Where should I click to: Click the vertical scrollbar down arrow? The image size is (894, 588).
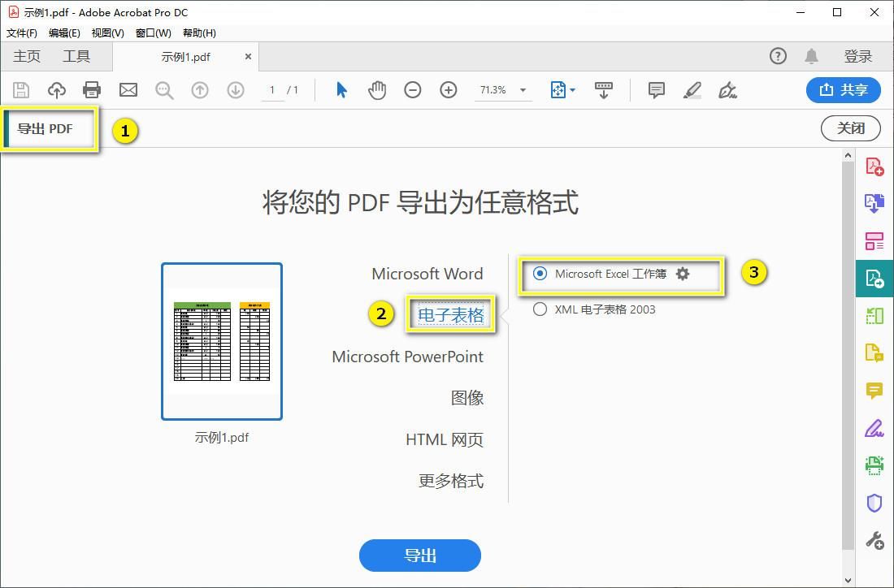point(848,581)
